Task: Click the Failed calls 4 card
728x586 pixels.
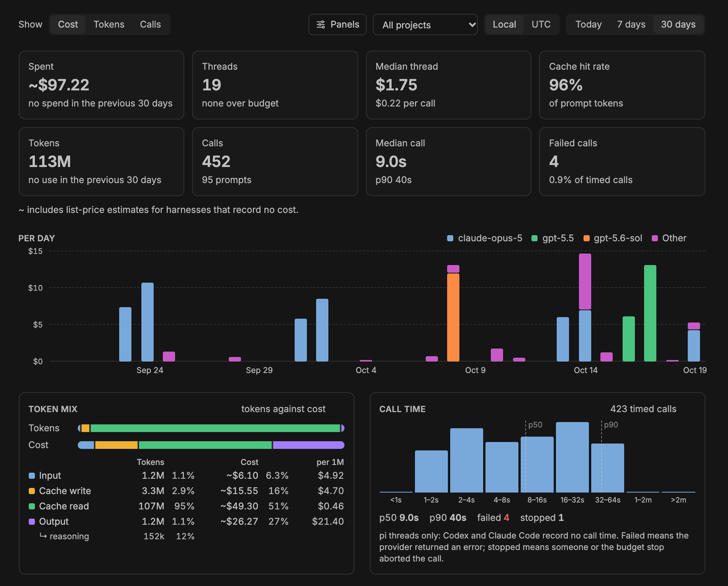Action: 622,162
